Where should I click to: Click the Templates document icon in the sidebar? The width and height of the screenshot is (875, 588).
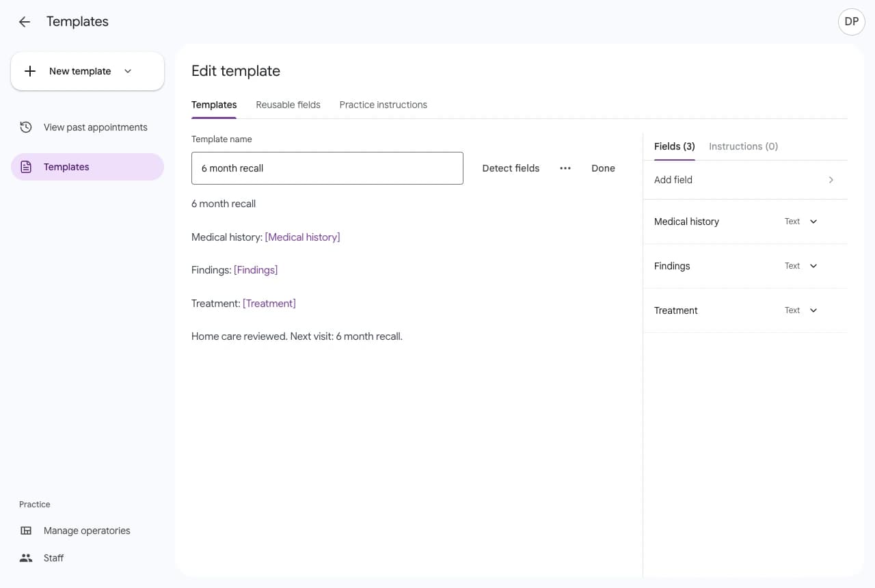point(26,167)
